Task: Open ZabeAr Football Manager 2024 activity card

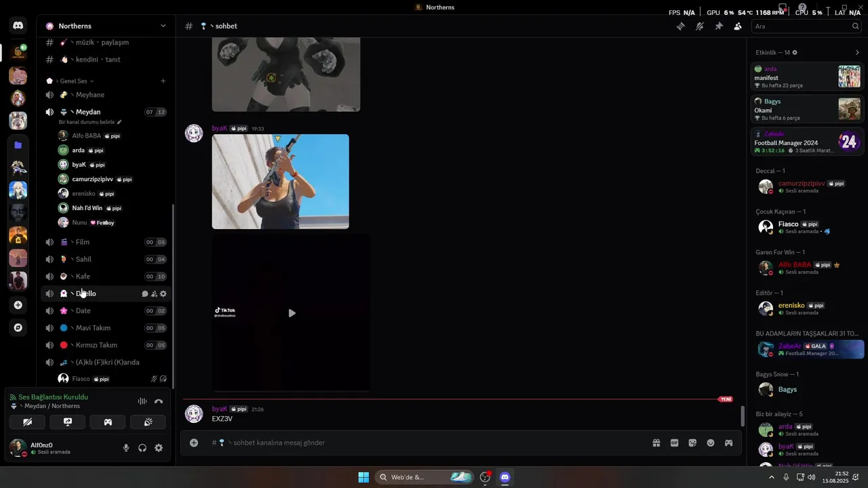Action: 807,142
